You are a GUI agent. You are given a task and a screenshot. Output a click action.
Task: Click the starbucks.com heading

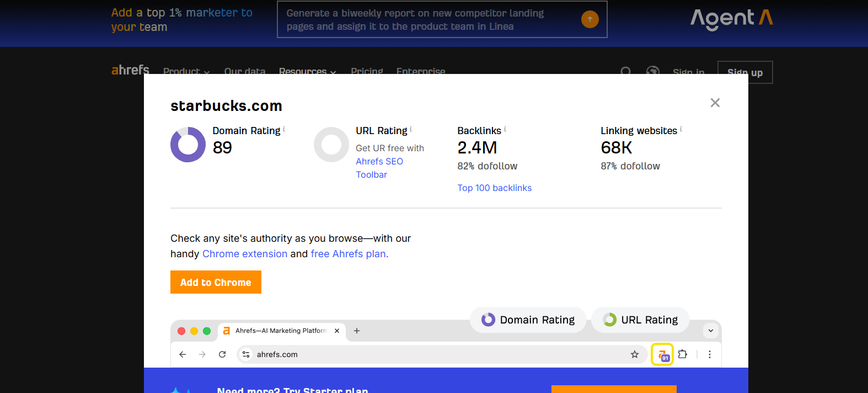pyautogui.click(x=226, y=106)
